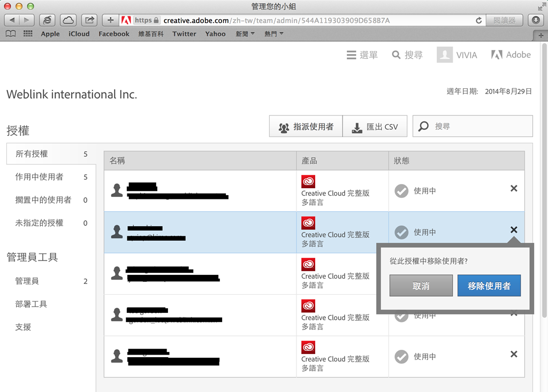The image size is (548, 392).
Task: Show the Downloads toolbar button
Action: click(x=535, y=20)
